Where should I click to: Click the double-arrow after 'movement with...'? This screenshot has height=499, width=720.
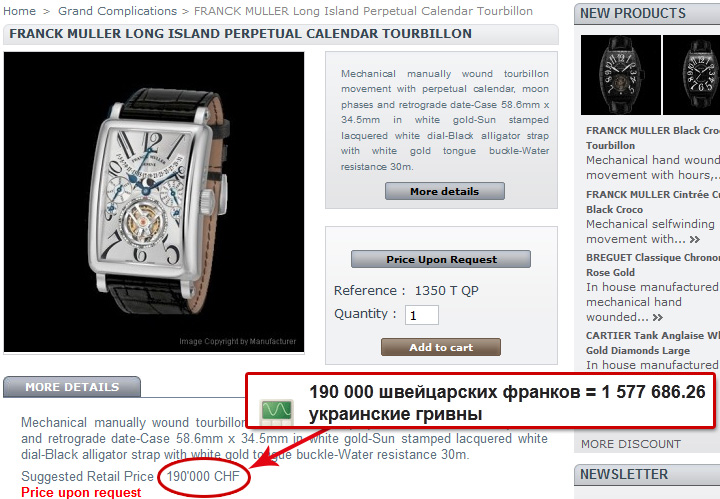point(695,240)
